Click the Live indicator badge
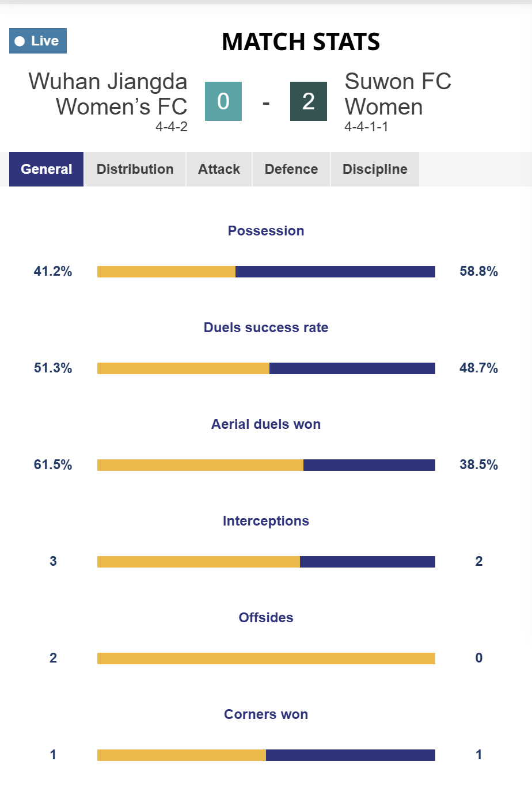The height and width of the screenshot is (788, 532). 38,41
